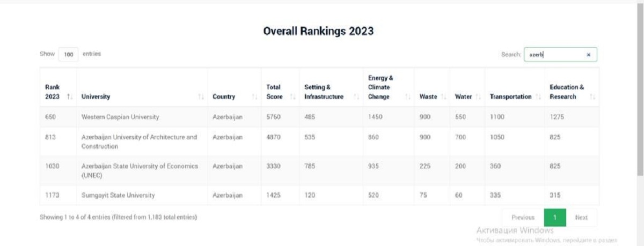
Task: Sort by Country column arrows
Action: pyautogui.click(x=254, y=97)
